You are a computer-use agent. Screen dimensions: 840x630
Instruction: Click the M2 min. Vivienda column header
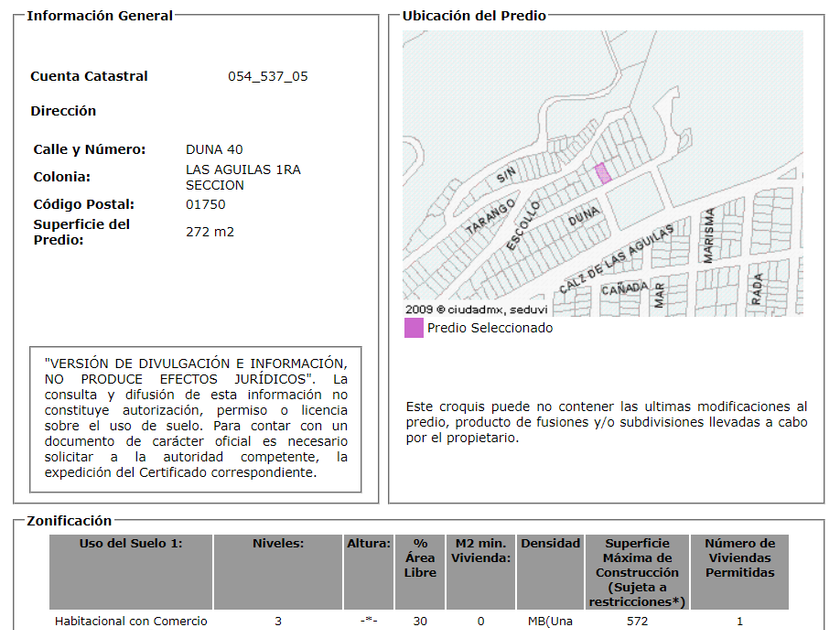(x=481, y=572)
